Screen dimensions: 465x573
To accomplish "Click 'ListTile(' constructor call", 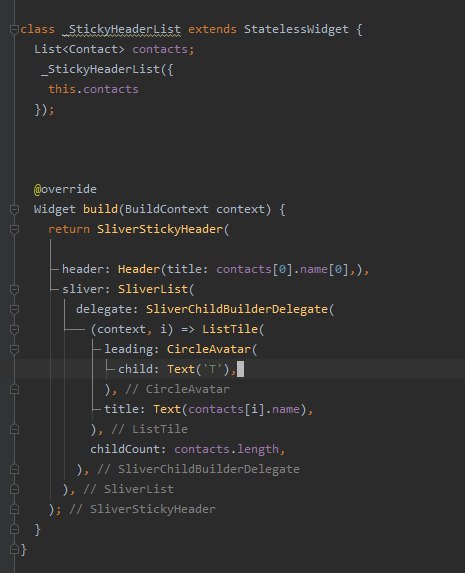I will coord(233,329).
